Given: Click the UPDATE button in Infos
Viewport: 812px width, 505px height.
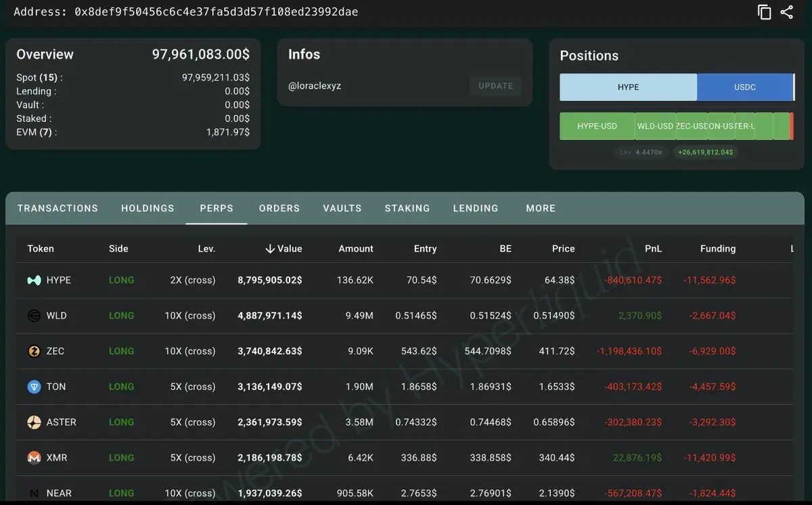Looking at the screenshot, I should tap(496, 86).
